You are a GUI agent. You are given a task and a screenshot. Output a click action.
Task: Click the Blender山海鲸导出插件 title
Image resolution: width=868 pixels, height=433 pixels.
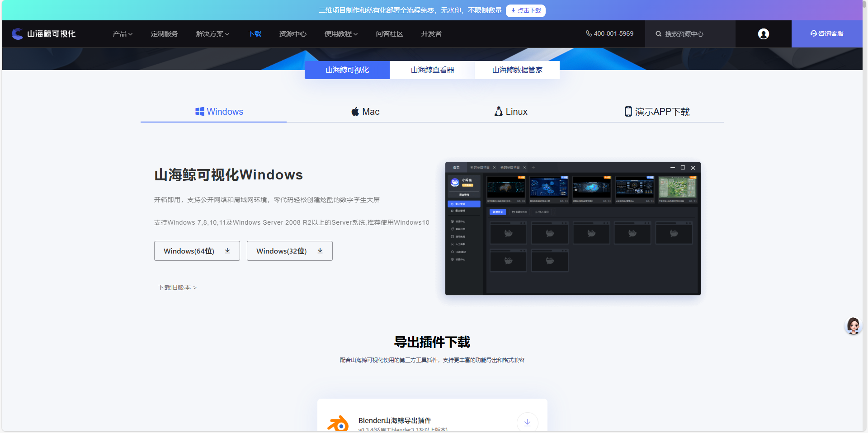pos(395,420)
